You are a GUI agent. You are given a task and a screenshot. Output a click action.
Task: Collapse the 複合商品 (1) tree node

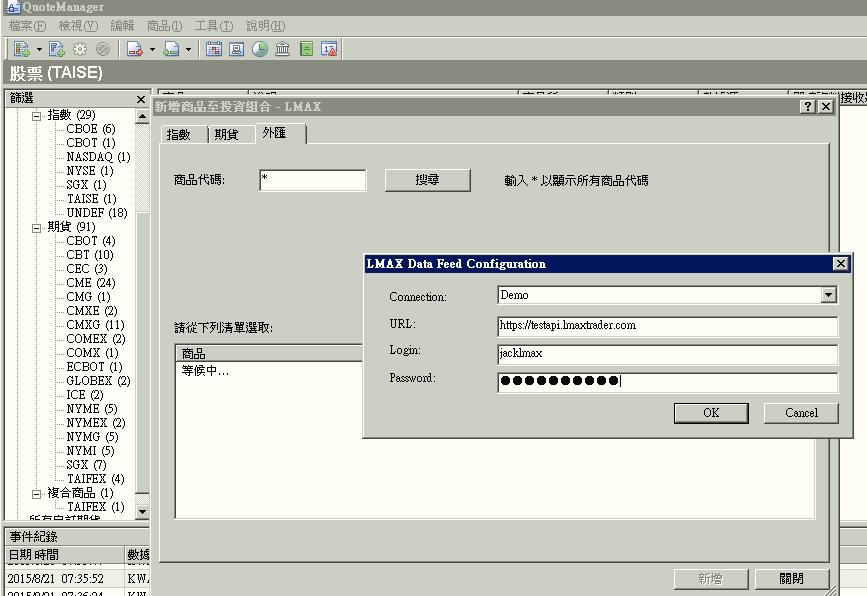click(36, 494)
